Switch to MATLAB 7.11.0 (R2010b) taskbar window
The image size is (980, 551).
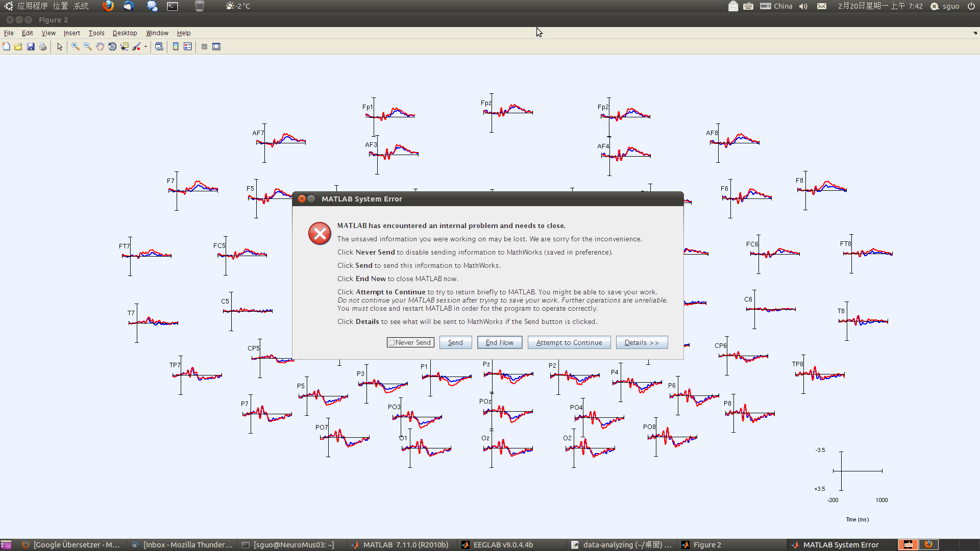[x=401, y=545]
